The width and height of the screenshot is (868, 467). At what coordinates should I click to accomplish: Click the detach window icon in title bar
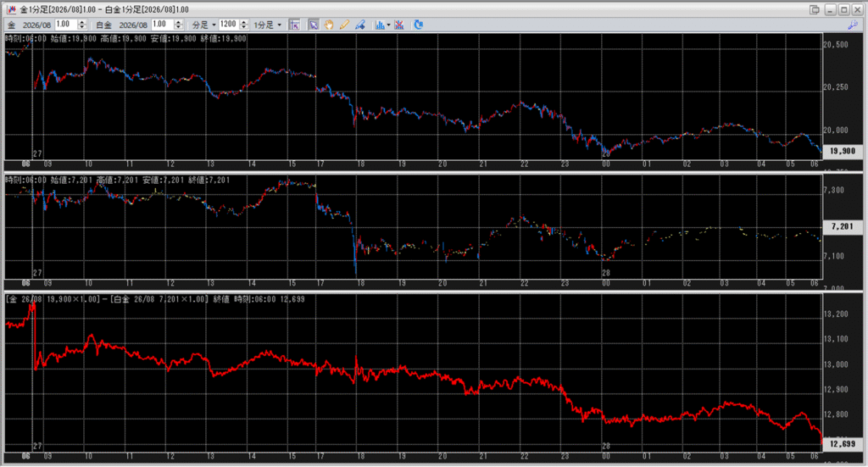[x=815, y=8]
